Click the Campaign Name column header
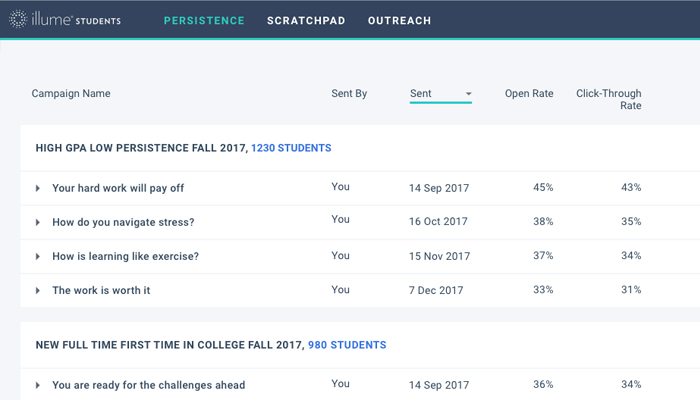This screenshot has width=700, height=400. pos(71,94)
